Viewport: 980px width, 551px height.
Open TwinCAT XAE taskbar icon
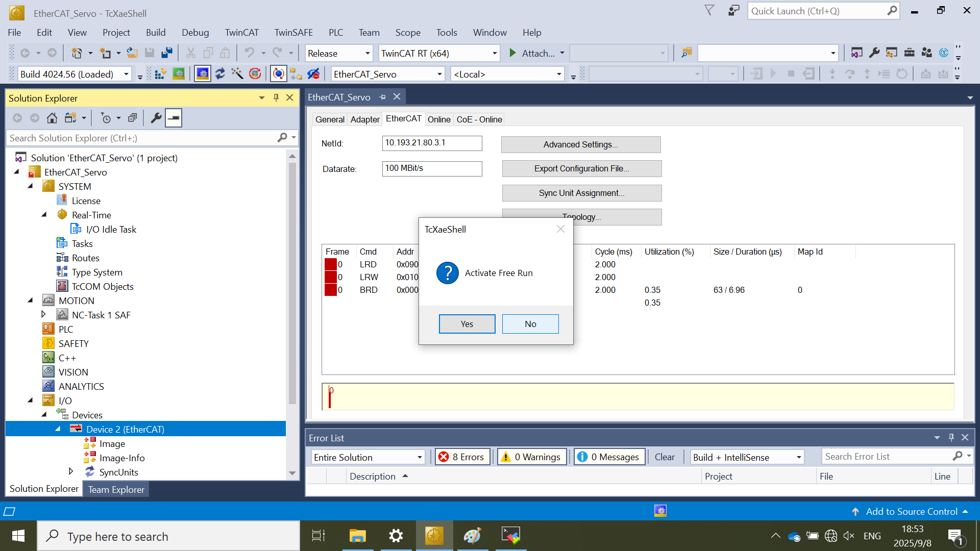point(434,536)
